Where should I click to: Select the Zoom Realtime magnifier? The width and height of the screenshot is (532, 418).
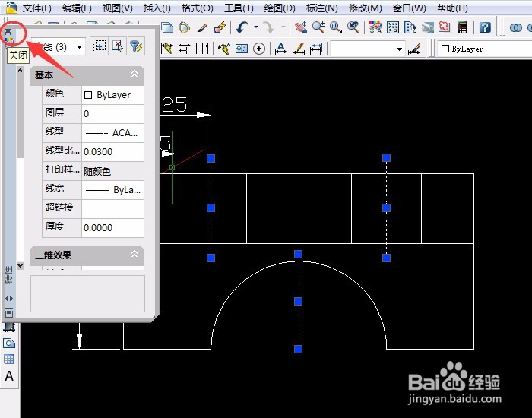[318, 27]
